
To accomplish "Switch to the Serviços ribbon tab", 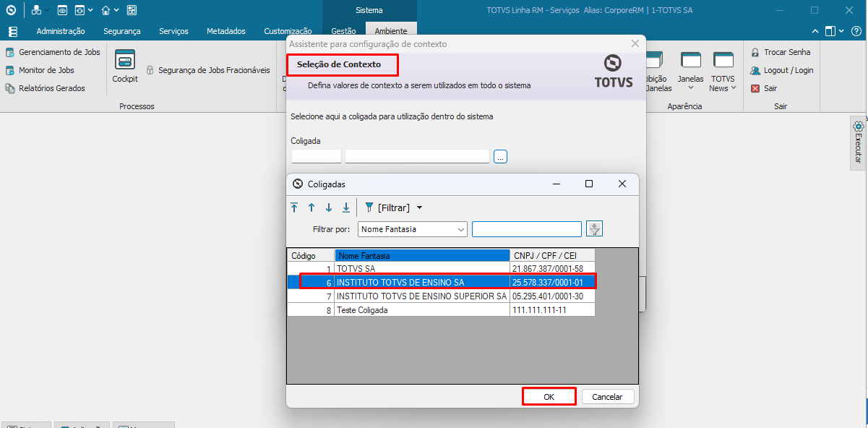I will click(173, 31).
